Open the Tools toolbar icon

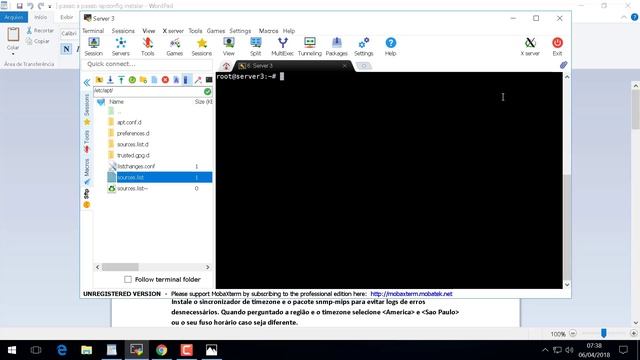click(147, 47)
